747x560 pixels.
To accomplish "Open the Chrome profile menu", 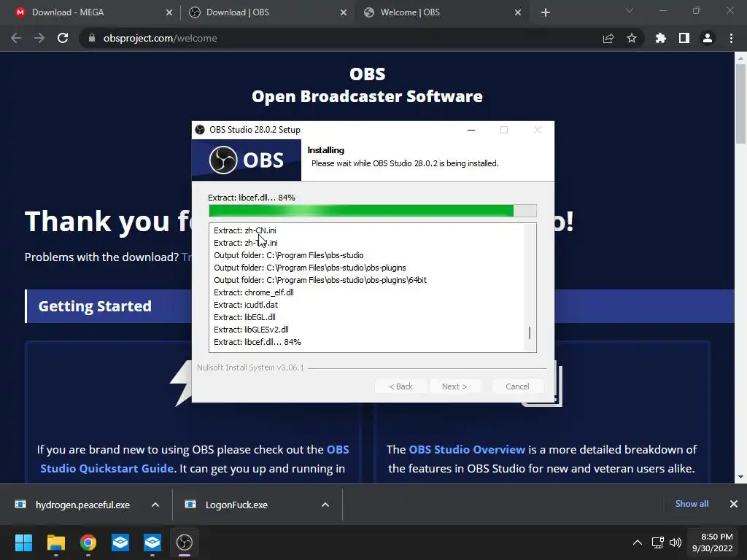I will click(x=708, y=38).
